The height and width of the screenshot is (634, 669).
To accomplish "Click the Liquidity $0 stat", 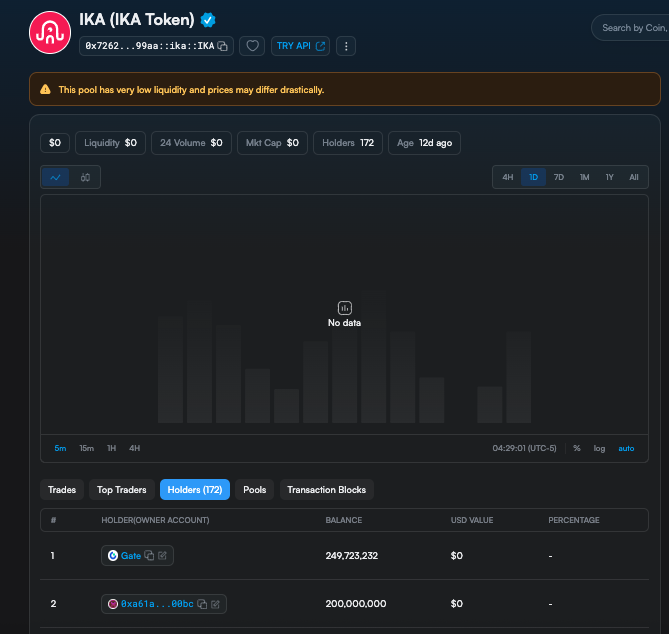I will coord(111,143).
